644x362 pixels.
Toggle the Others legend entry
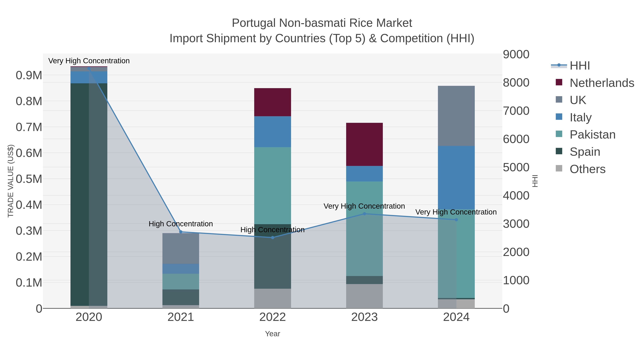point(580,169)
